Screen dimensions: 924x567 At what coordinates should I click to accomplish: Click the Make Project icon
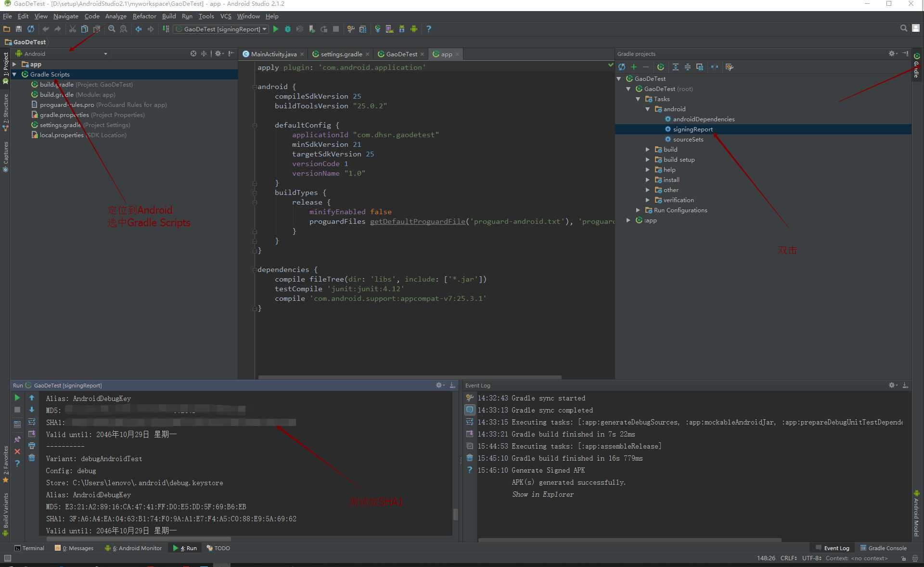pos(166,29)
